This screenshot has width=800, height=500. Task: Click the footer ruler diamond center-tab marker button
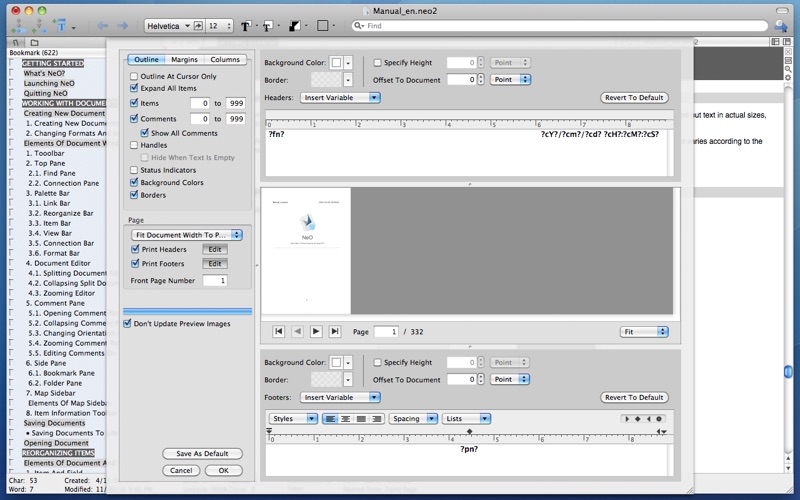(637, 419)
